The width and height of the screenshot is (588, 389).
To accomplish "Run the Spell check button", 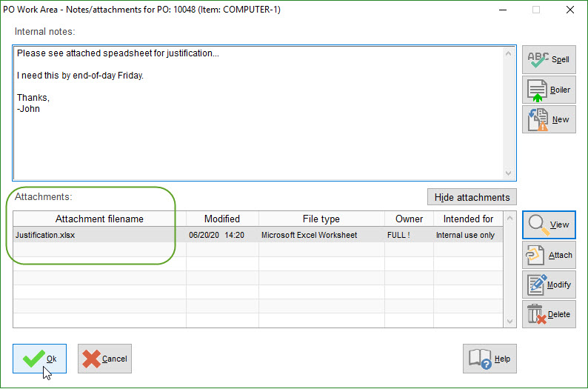I will pos(549,59).
